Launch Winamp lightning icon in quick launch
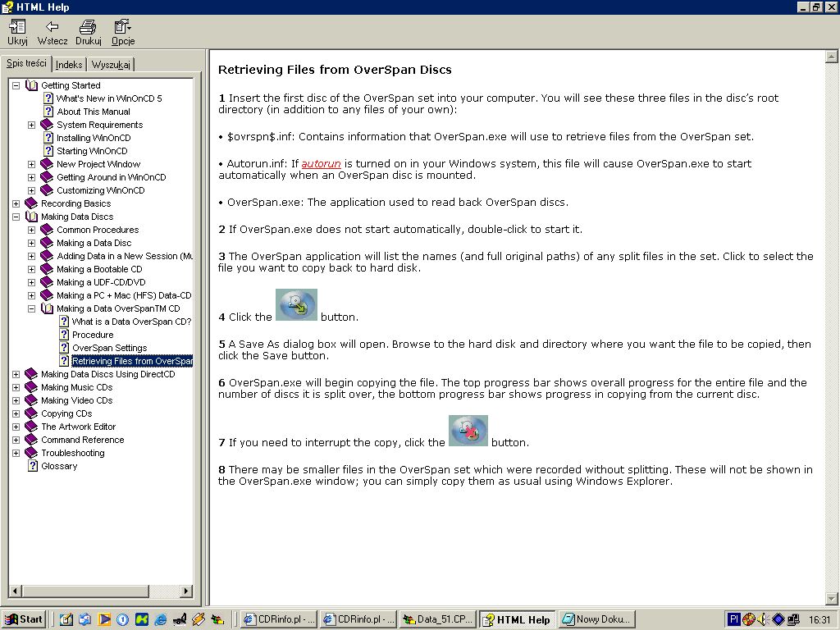The width and height of the screenshot is (840, 630). coord(199,619)
